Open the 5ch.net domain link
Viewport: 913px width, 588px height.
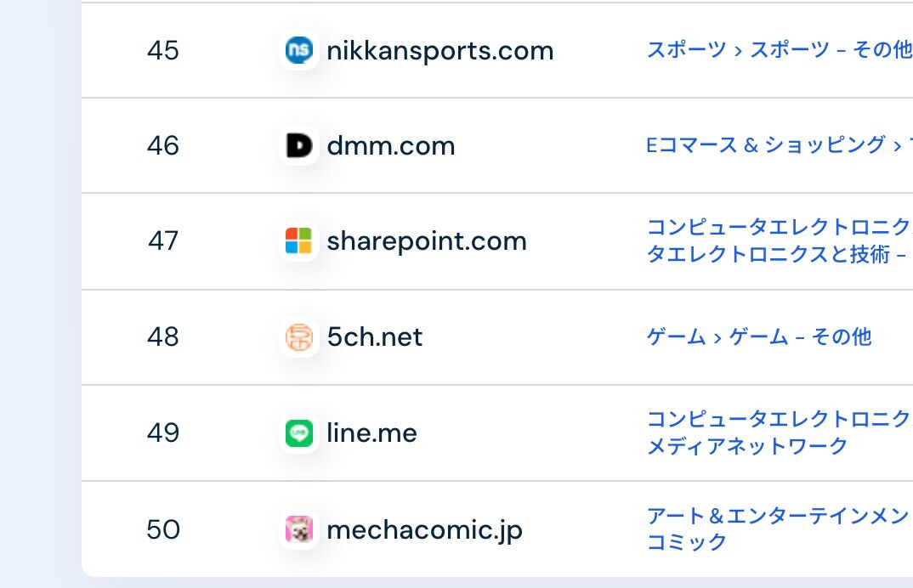pyautogui.click(x=374, y=337)
